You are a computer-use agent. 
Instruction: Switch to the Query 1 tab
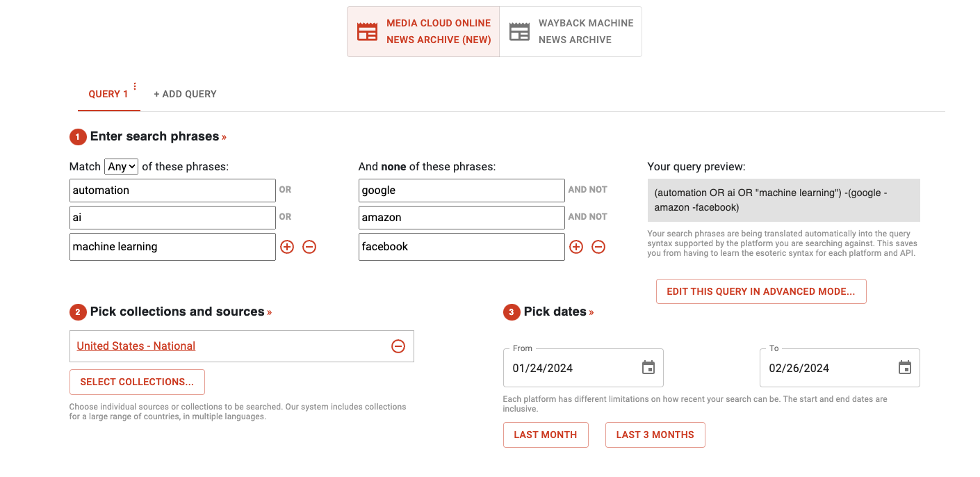pos(108,94)
